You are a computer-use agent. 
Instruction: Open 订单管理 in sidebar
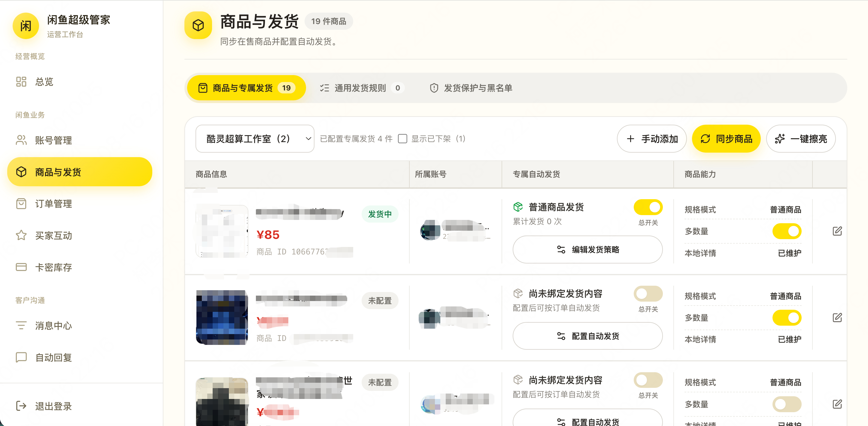point(80,204)
